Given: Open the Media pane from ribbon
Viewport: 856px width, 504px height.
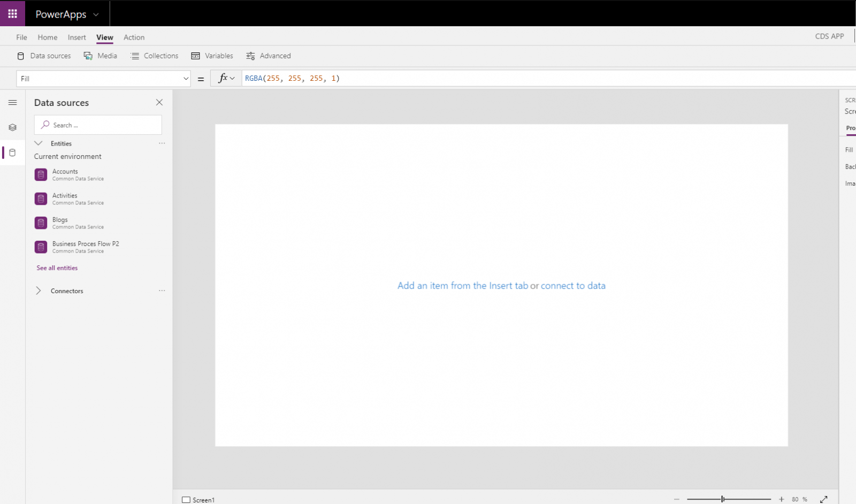Looking at the screenshot, I should click(101, 56).
